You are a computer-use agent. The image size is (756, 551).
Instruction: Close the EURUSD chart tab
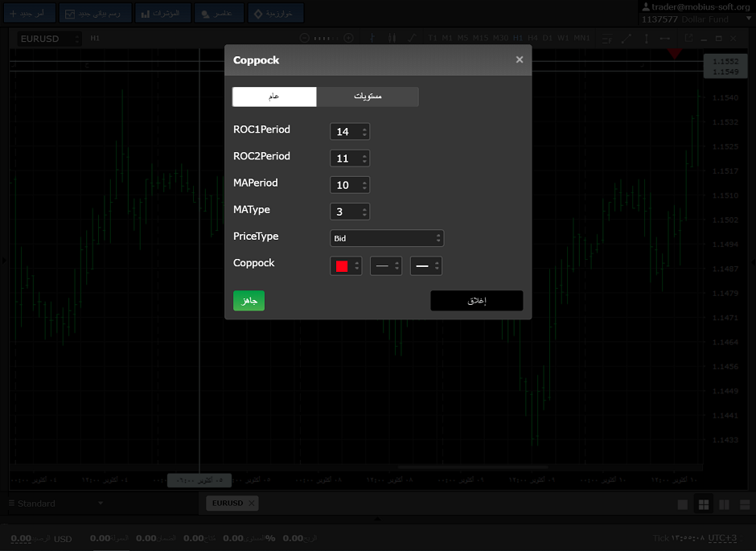point(251,504)
